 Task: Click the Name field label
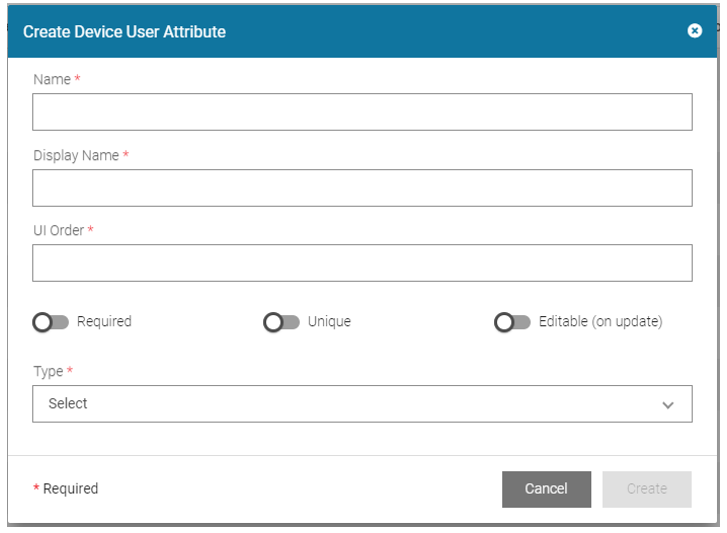tap(52, 79)
